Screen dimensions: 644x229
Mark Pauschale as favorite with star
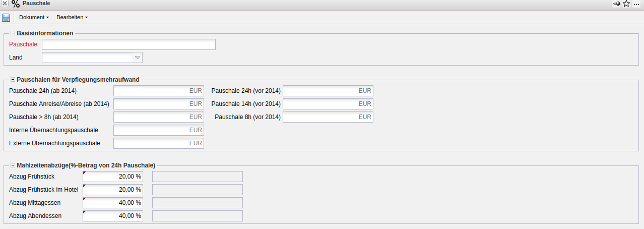pos(626,4)
